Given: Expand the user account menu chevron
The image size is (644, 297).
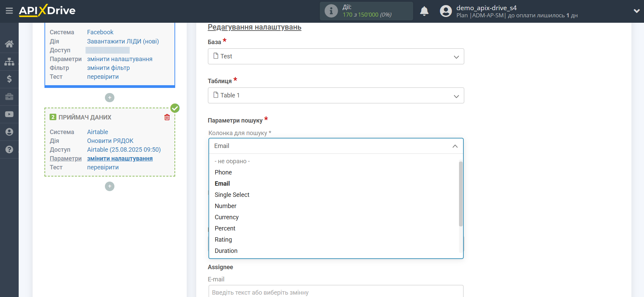Looking at the screenshot, I should pyautogui.click(x=637, y=11).
